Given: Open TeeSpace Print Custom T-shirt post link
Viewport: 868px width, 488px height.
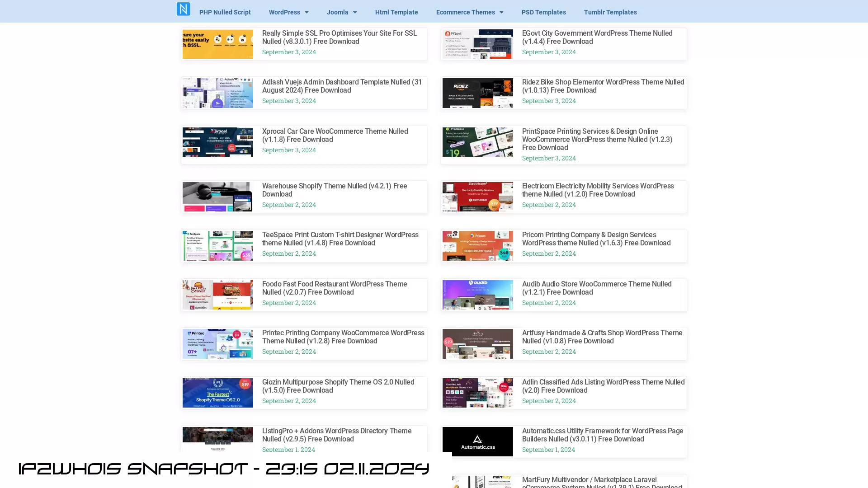Looking at the screenshot, I should coord(340,239).
